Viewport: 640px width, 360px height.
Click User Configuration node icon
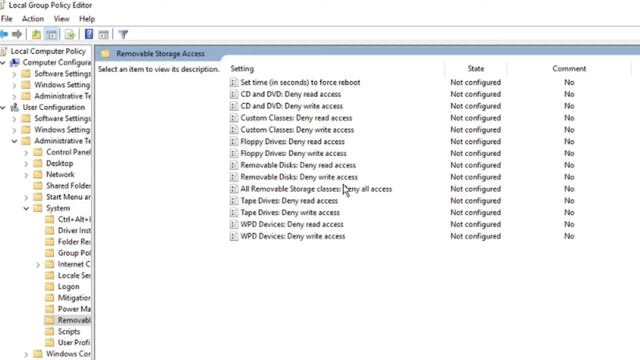(x=15, y=107)
